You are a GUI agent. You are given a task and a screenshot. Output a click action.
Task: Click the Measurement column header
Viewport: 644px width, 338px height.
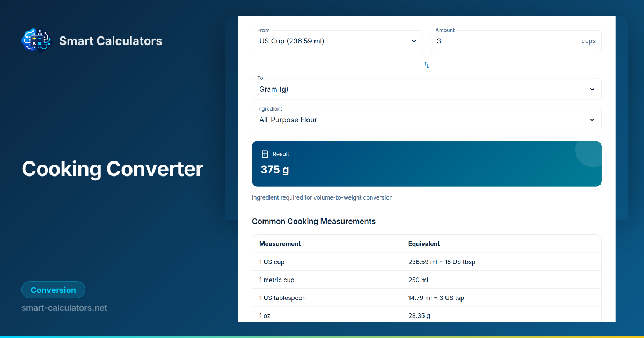(x=280, y=244)
